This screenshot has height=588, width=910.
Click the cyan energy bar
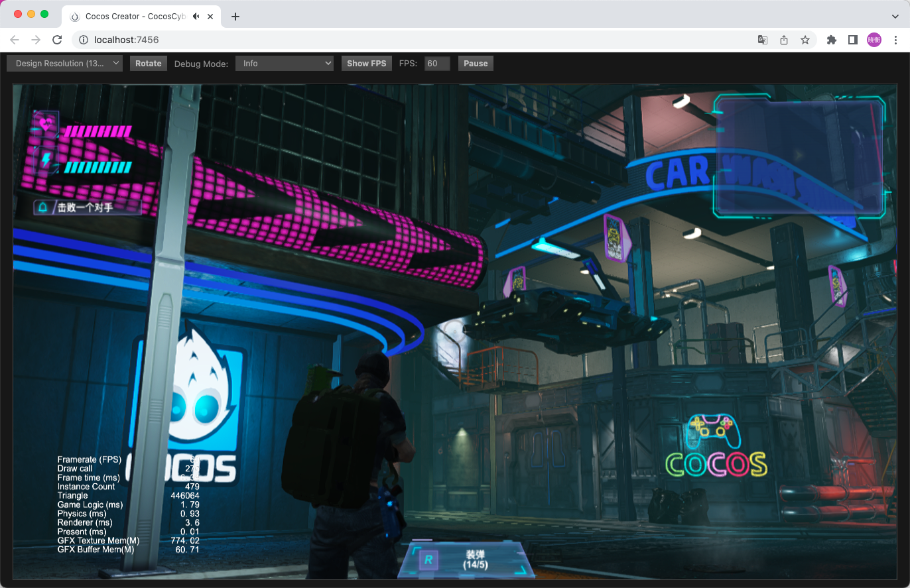coord(97,168)
